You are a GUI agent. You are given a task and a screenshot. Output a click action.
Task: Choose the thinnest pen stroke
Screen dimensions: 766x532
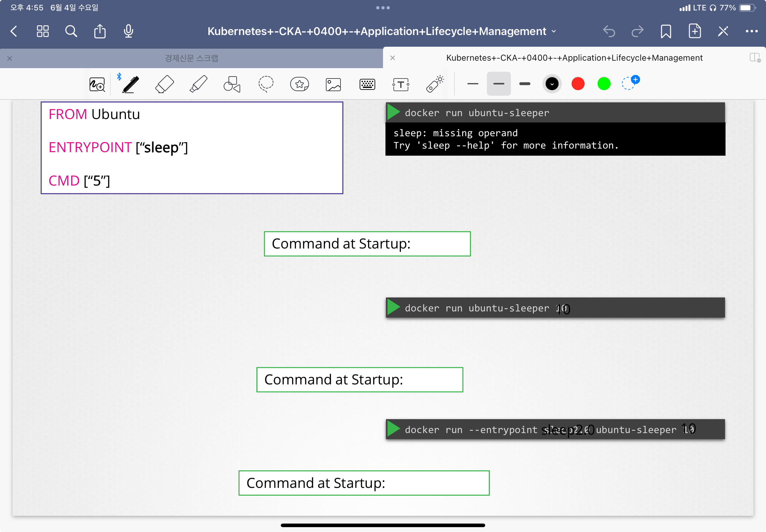pos(473,84)
